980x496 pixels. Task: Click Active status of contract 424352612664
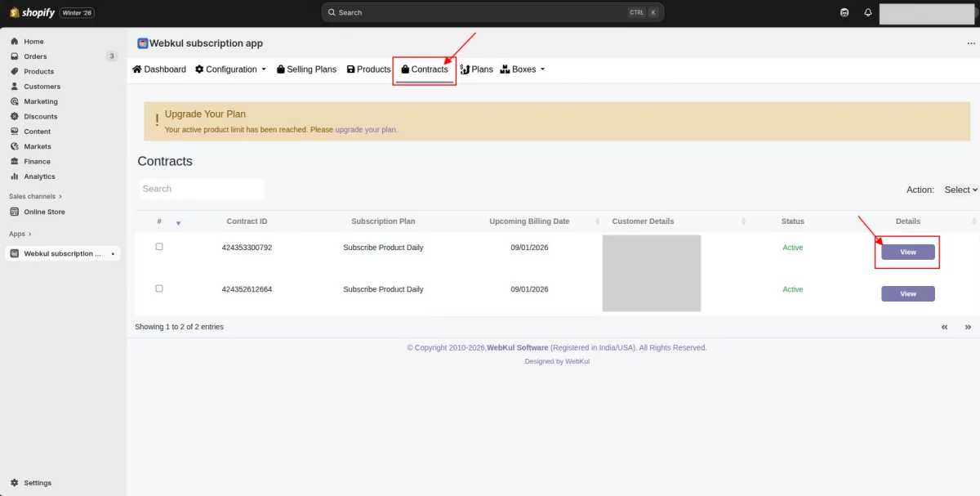(x=792, y=289)
